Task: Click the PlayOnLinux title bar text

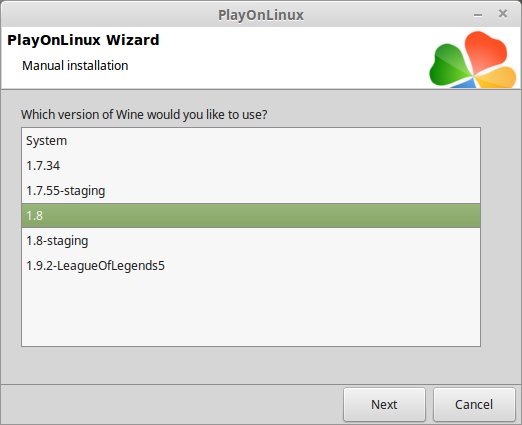Action: tap(261, 15)
